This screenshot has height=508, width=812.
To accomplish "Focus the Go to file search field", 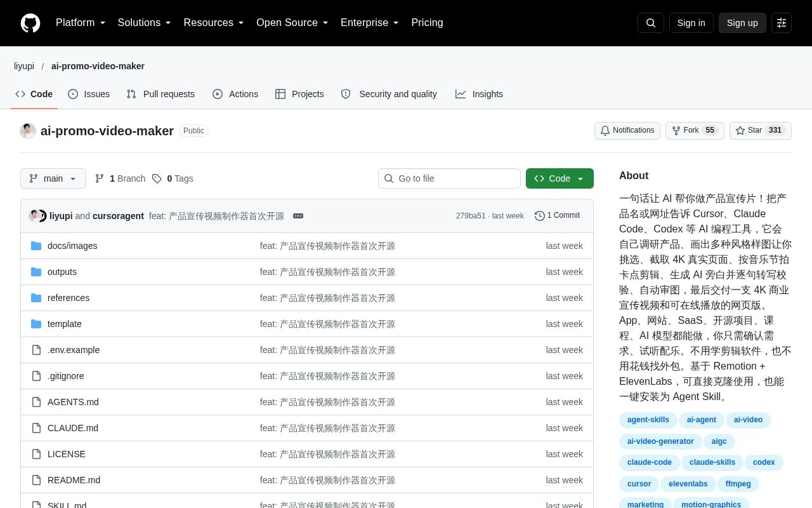I will click(x=449, y=178).
